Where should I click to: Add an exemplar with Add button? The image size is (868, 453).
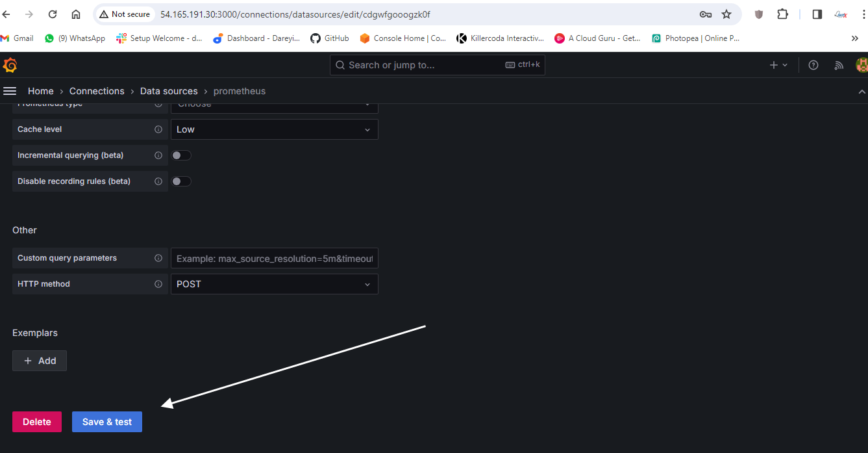tap(40, 361)
